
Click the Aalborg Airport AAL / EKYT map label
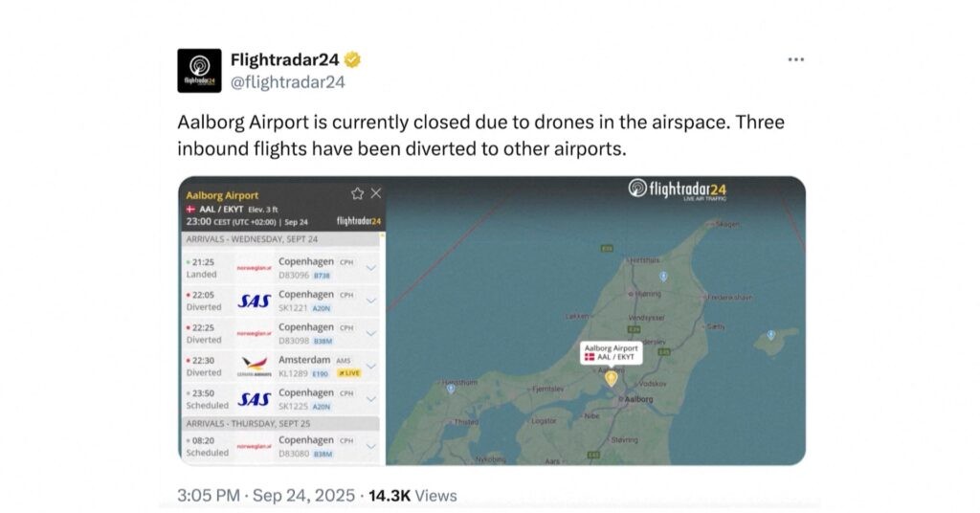coord(610,352)
